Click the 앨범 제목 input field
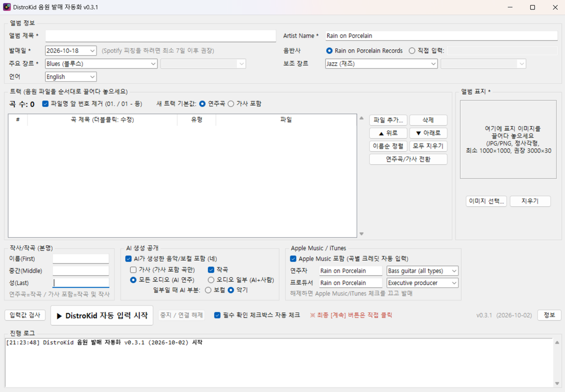The image size is (565, 392). tap(161, 36)
